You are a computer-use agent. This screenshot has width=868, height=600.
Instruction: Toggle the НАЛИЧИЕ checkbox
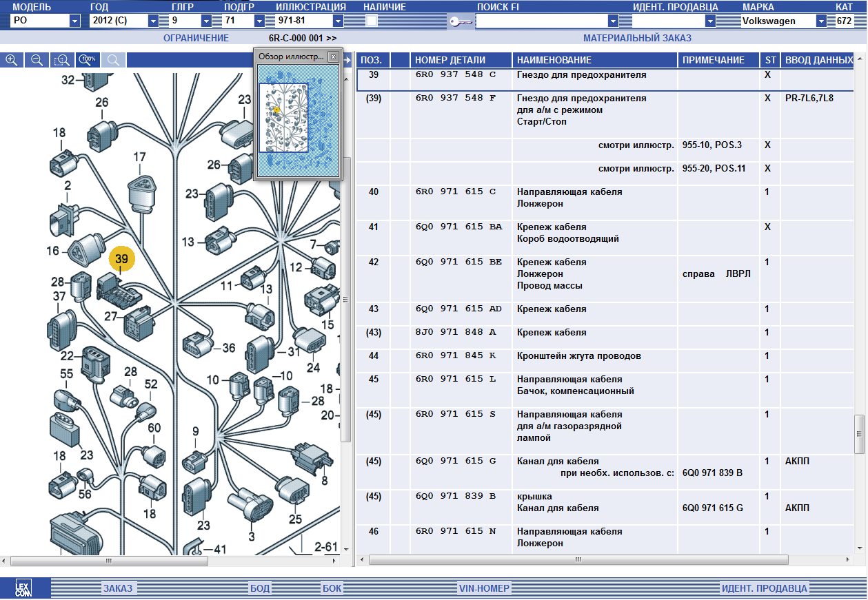(371, 21)
